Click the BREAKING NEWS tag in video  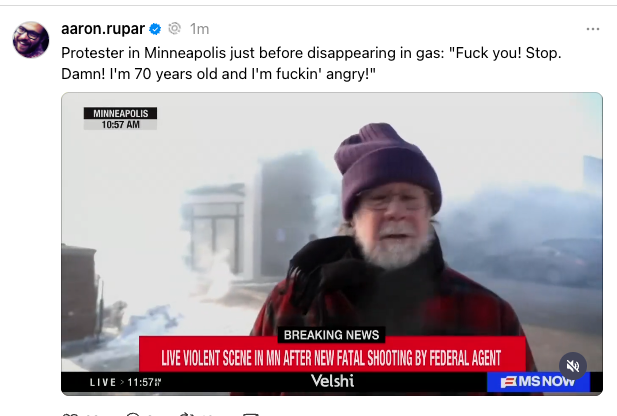pyautogui.click(x=331, y=335)
